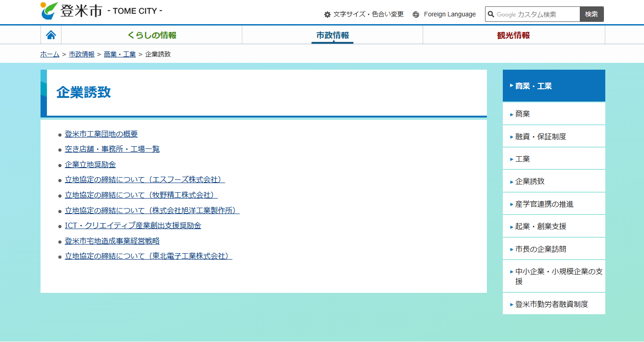Open 立地協定 株式会社旭洋工業製作所 link
644x342 pixels.
tap(152, 210)
